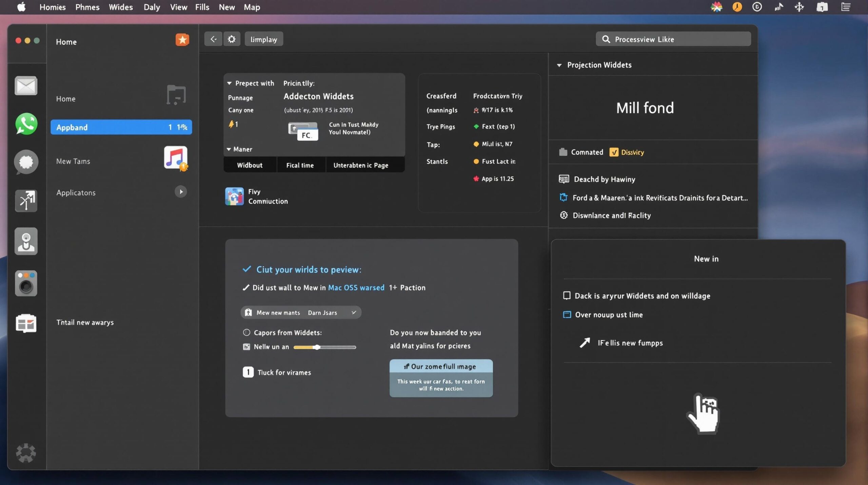Open the camera lens sidebar icon
The image size is (868, 485).
pyautogui.click(x=26, y=283)
